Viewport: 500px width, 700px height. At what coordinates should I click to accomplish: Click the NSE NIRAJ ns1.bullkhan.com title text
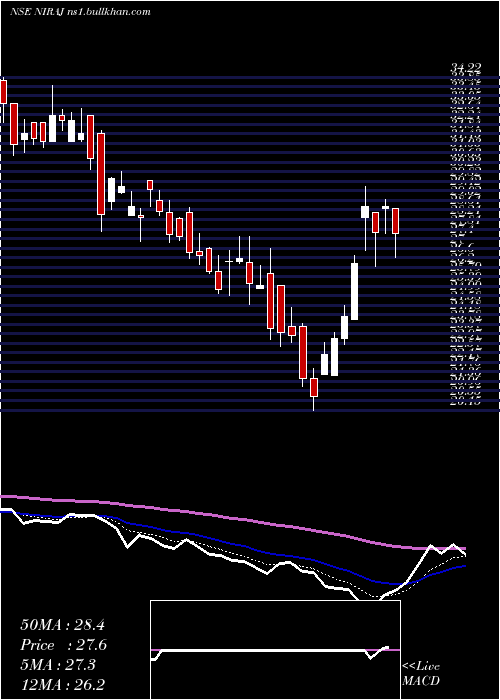pyautogui.click(x=80, y=12)
